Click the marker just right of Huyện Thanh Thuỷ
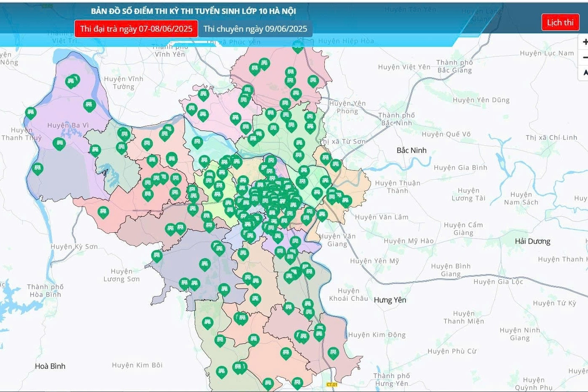Image resolution: width=588 pixels, height=392 pixels. point(59,143)
